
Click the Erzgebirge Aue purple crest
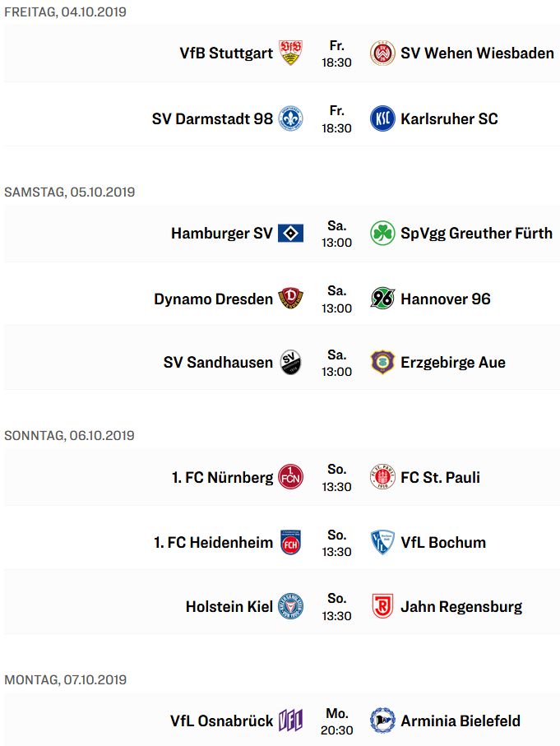click(x=382, y=363)
